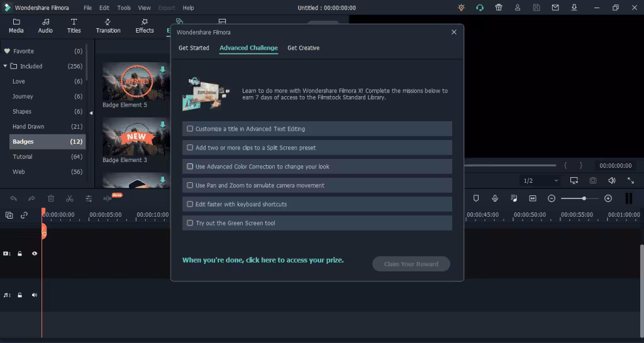
Task: Check Add two or more clips to Split Screen
Action: pyautogui.click(x=190, y=148)
